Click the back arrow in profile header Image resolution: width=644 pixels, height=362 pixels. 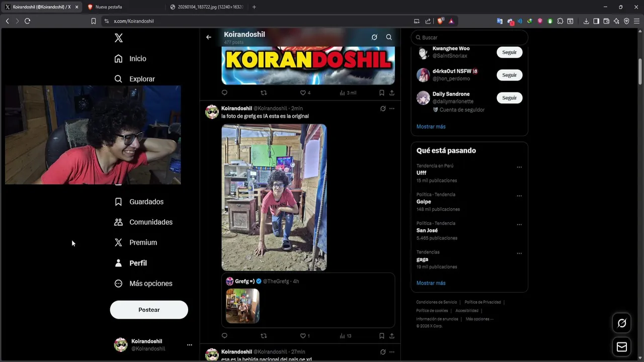point(209,37)
